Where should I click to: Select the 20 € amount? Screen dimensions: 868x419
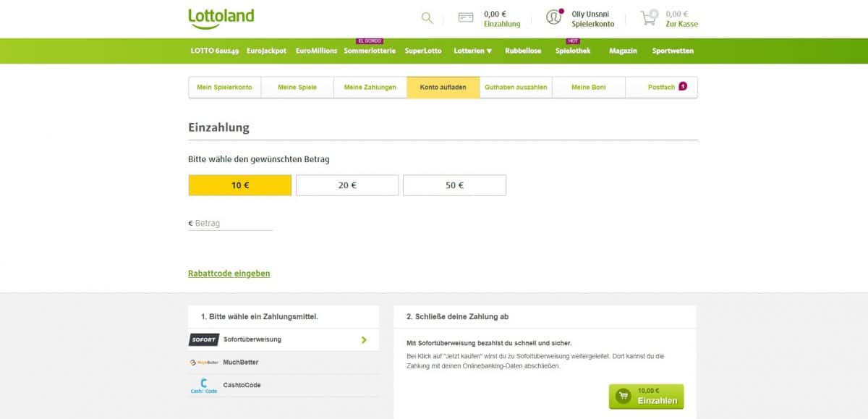point(347,185)
